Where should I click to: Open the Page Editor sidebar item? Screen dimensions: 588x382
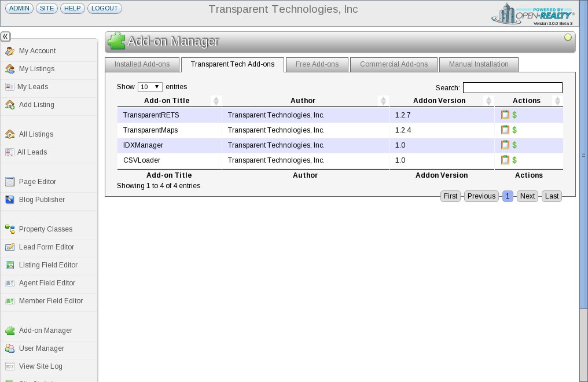click(38, 182)
